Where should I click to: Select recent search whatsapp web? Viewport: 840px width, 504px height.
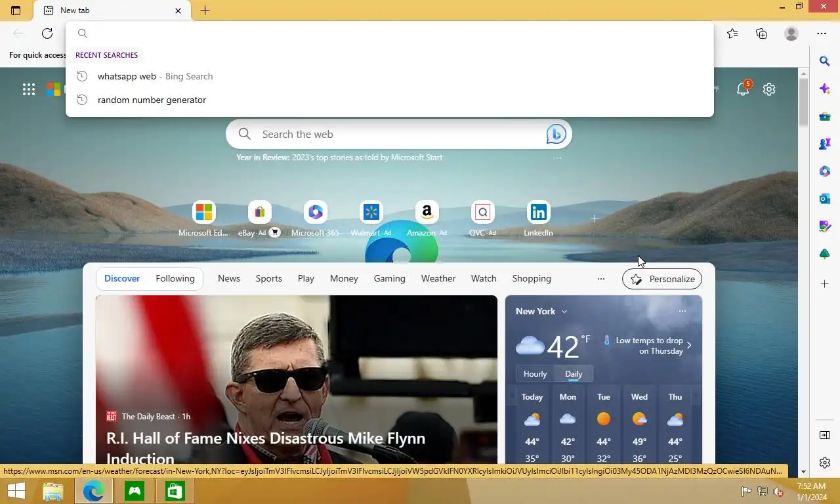point(389,76)
